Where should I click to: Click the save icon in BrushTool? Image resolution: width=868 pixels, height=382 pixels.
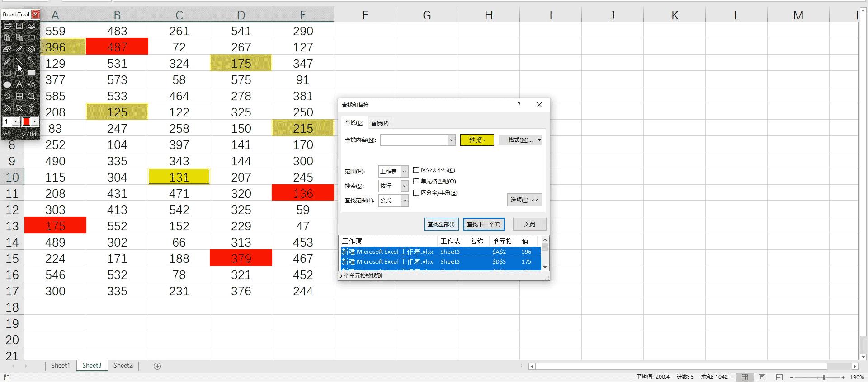coord(19,26)
